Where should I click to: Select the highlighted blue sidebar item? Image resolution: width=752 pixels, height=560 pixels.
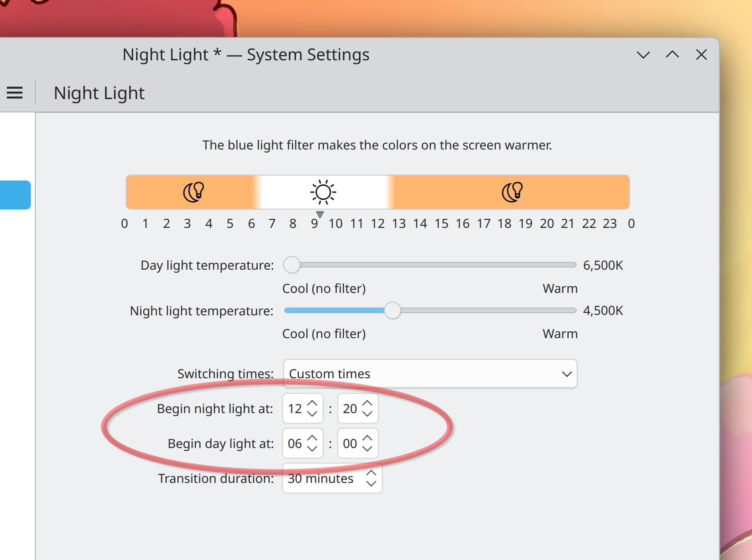[15, 195]
